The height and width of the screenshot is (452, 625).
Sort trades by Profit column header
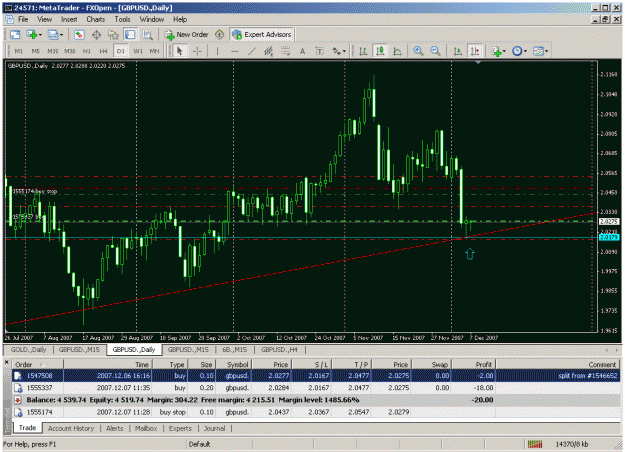click(x=474, y=364)
